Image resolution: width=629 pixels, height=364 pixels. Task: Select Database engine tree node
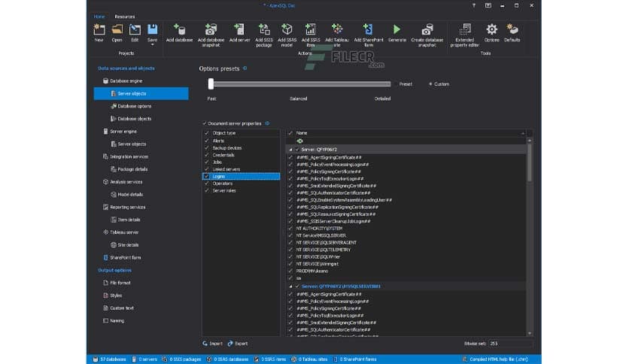pos(123,81)
